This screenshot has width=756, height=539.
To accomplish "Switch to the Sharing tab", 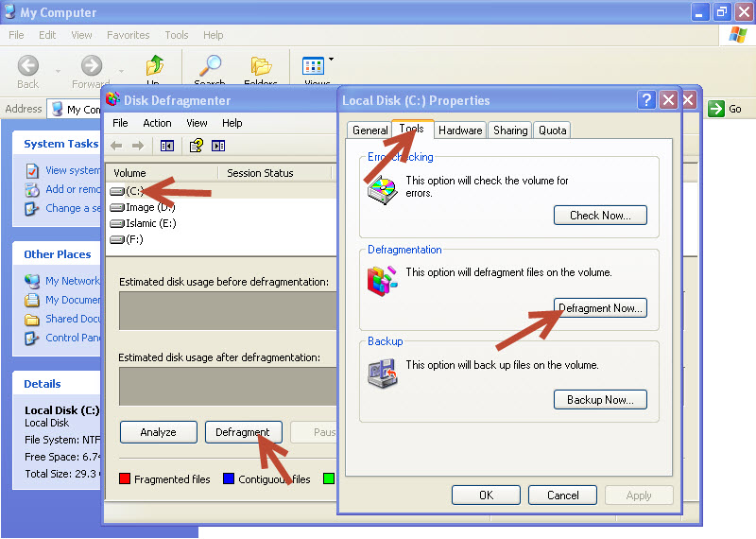I will [510, 130].
